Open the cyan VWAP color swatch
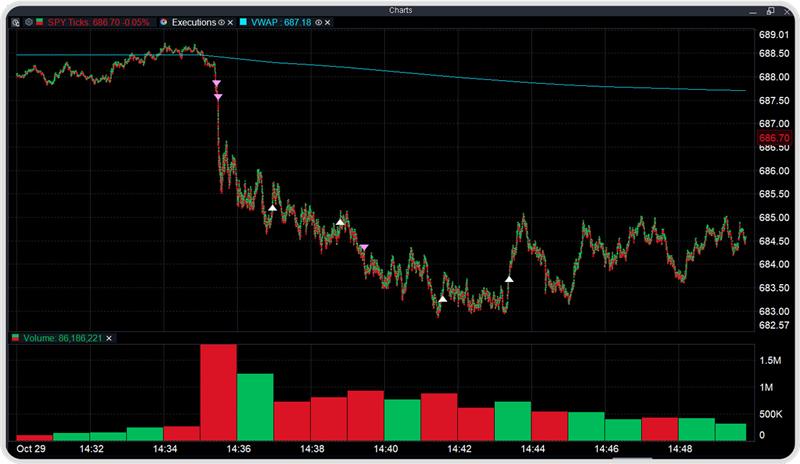 pyautogui.click(x=242, y=21)
